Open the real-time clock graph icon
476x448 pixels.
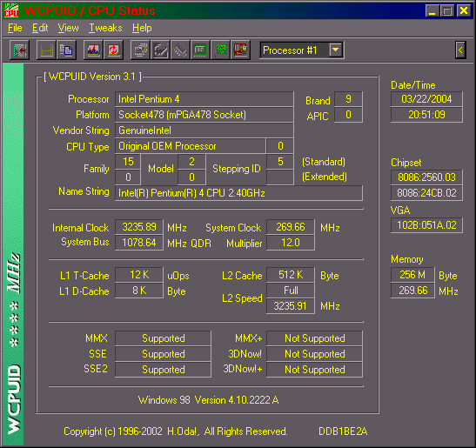(x=93, y=50)
